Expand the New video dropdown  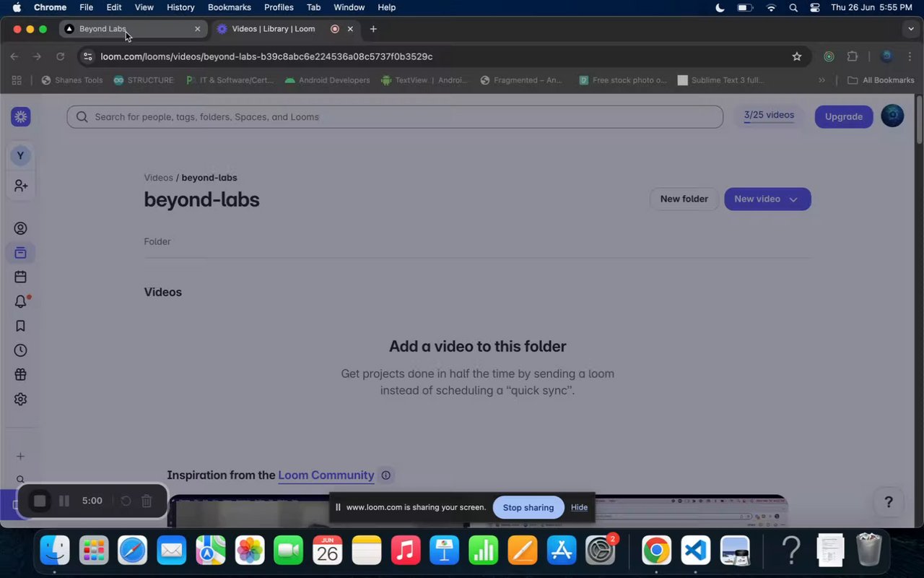[793, 199]
